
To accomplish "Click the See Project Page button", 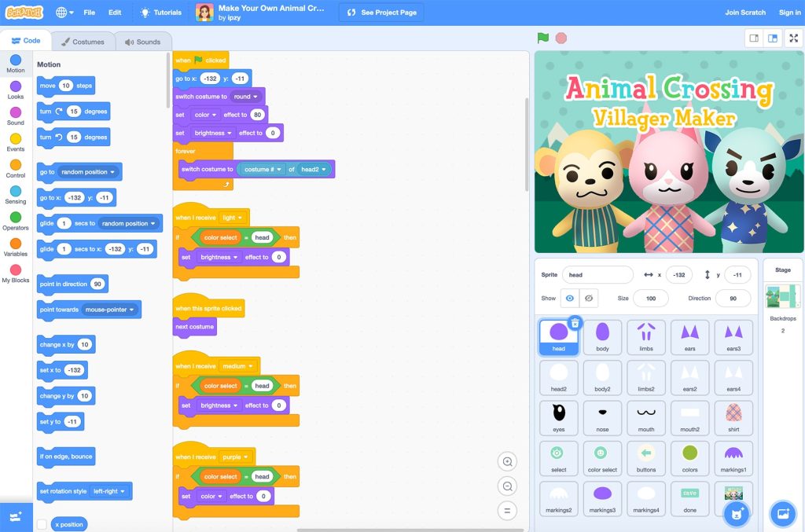I will pyautogui.click(x=380, y=12).
